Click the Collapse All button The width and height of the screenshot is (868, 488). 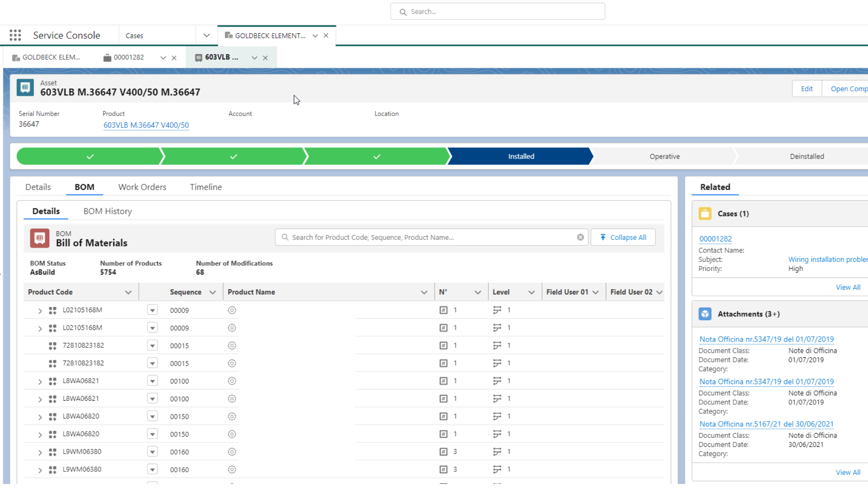(623, 237)
